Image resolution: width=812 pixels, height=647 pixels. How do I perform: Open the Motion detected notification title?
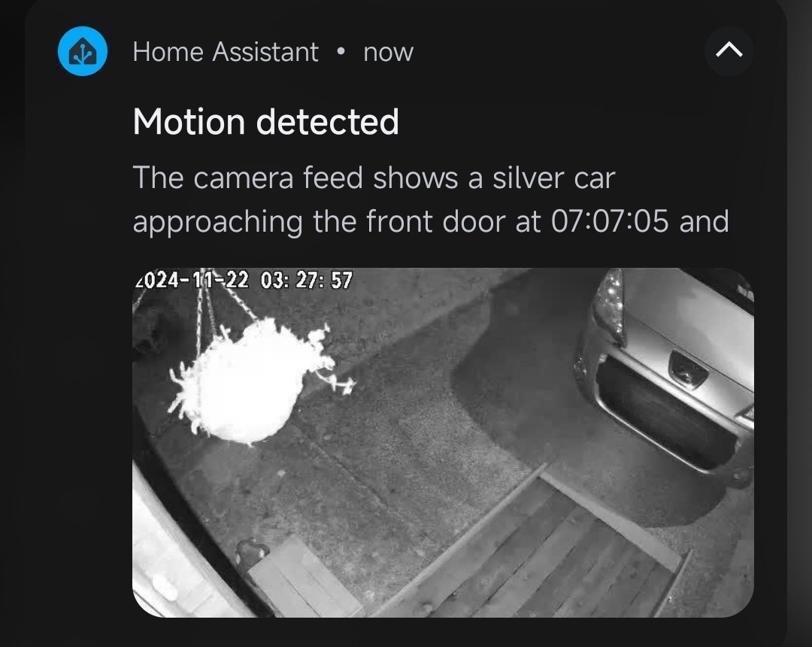coord(265,122)
